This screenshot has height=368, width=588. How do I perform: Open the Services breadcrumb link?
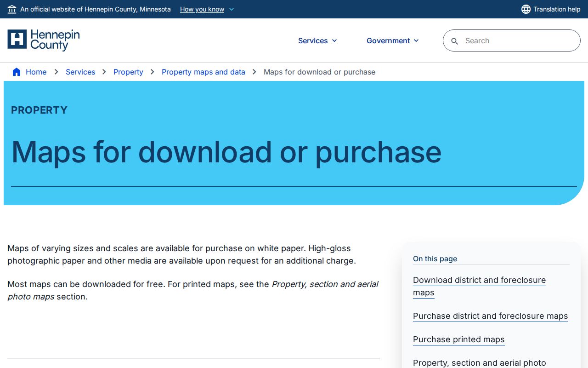pos(80,72)
